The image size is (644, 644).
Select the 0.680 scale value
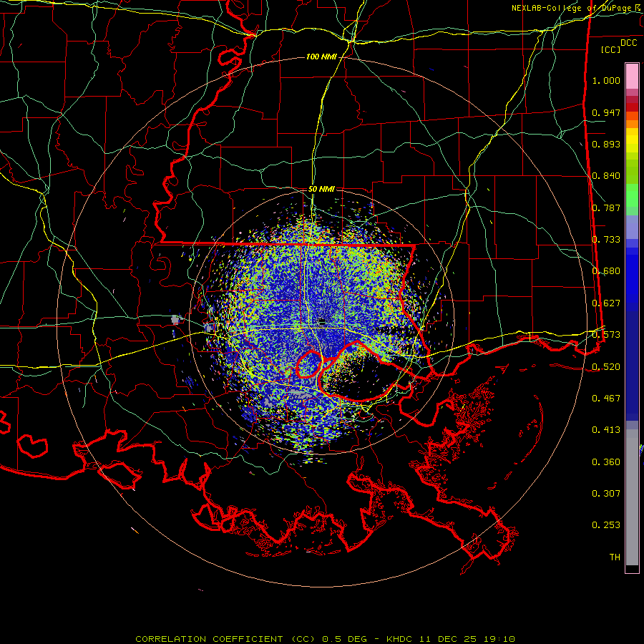pyautogui.click(x=606, y=271)
